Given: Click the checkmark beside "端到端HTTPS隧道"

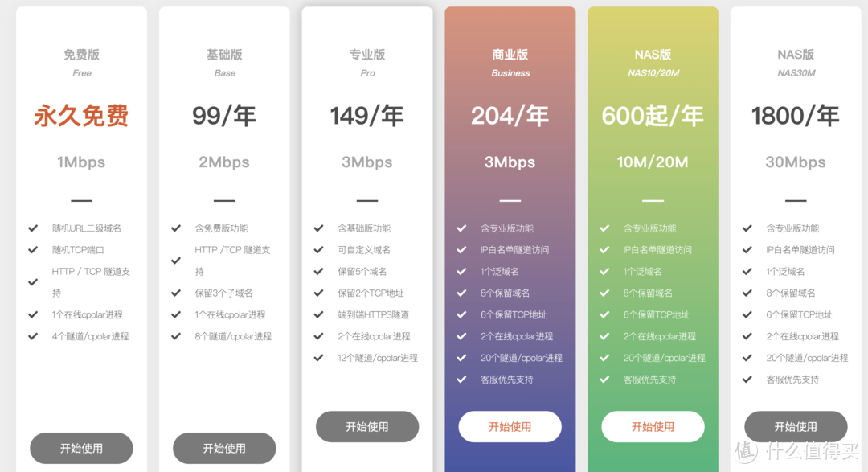Looking at the screenshot, I should (x=319, y=315).
